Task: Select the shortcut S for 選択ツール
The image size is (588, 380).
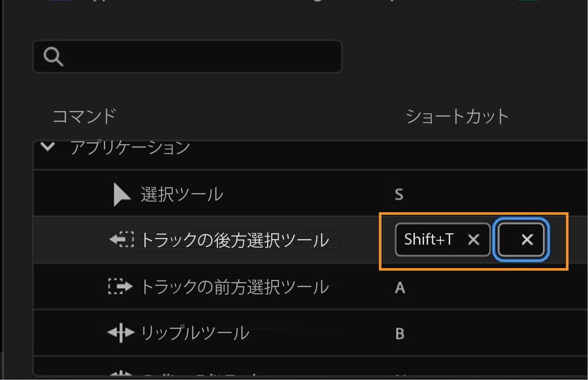Action: [398, 195]
